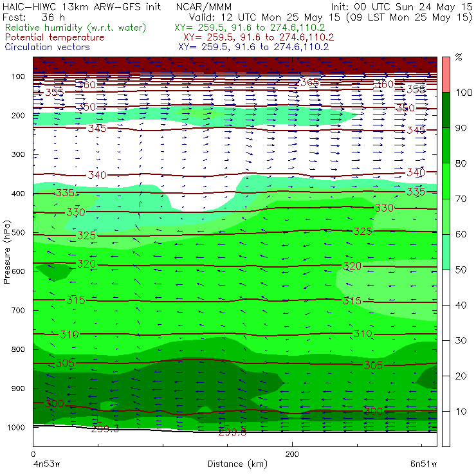
Task: Click green 'Relative humidity (w.r.t. water)' legend text
Action: tap(76, 28)
